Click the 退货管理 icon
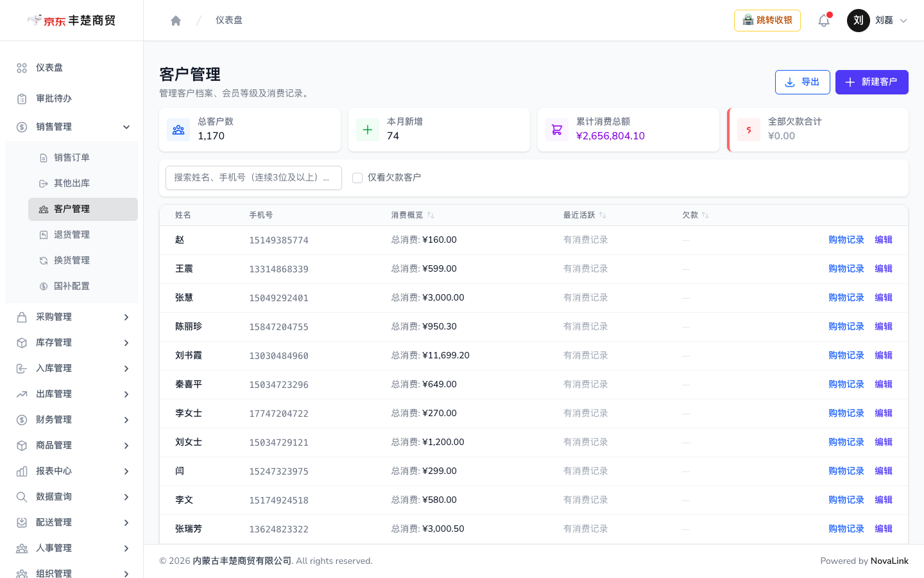This screenshot has height=578, width=924. [44, 235]
